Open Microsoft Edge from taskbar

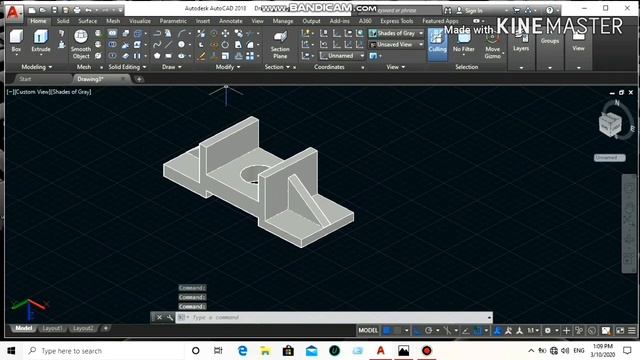pos(242,351)
